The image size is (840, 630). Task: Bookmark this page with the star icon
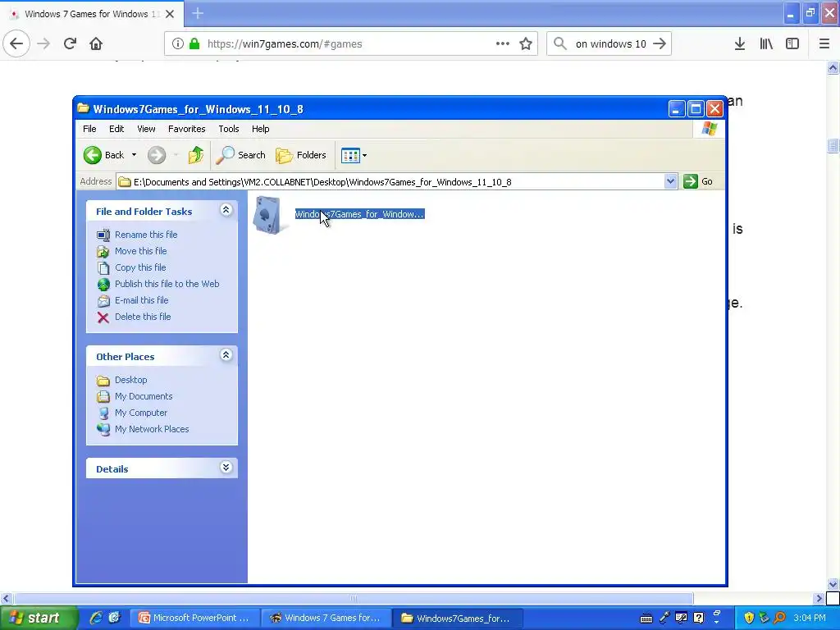click(526, 44)
